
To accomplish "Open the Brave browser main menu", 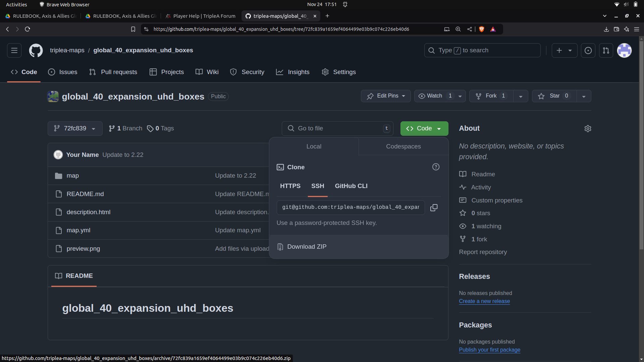I will tap(636, 29).
